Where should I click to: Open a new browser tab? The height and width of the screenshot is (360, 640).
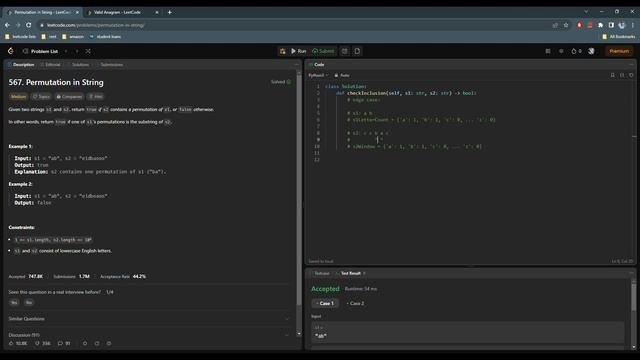coord(169,12)
